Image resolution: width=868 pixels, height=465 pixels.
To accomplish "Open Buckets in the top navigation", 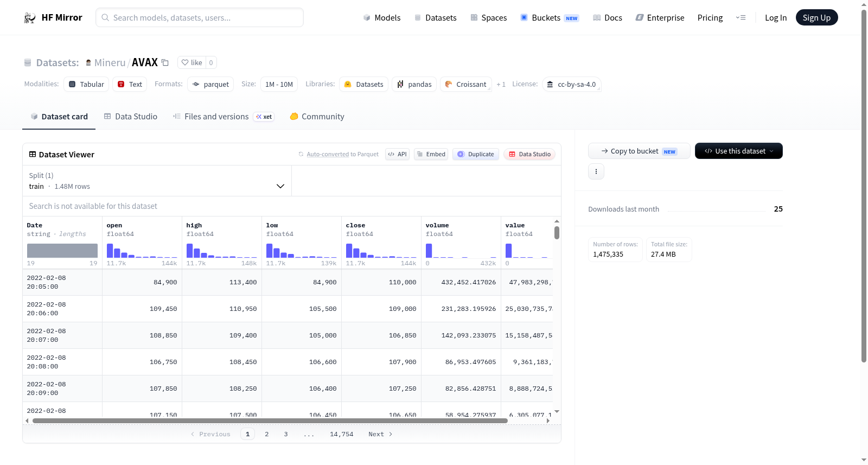I will (550, 18).
